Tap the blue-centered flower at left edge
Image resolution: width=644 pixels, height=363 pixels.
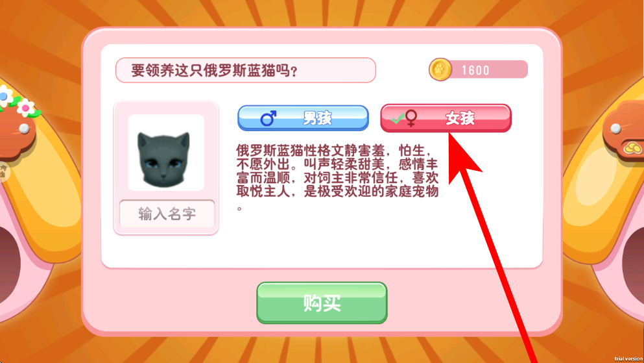pos(5,97)
